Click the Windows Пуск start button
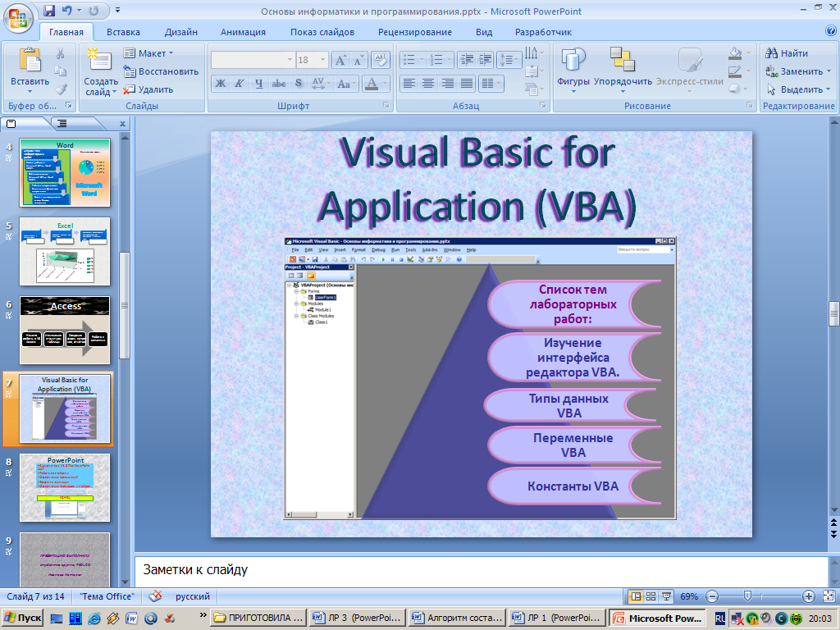The width and height of the screenshot is (840, 630). 22,618
